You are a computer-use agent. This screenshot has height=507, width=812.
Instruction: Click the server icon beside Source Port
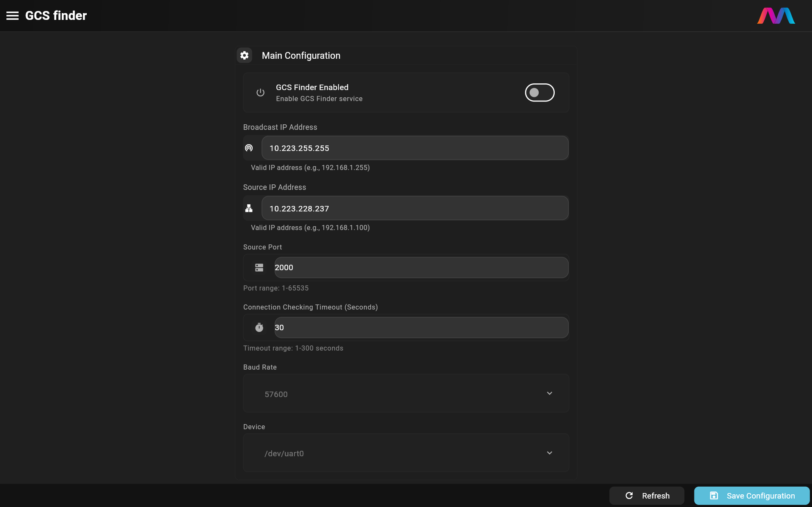[259, 268]
